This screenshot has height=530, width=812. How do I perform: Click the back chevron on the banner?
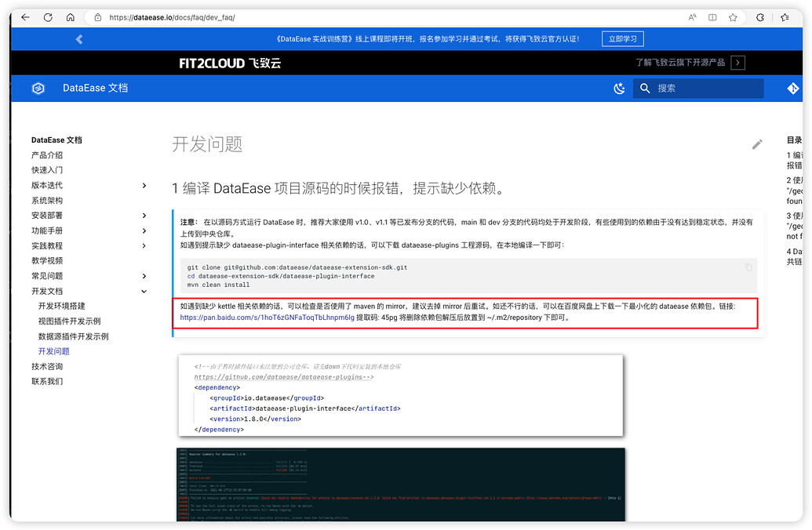(x=78, y=38)
